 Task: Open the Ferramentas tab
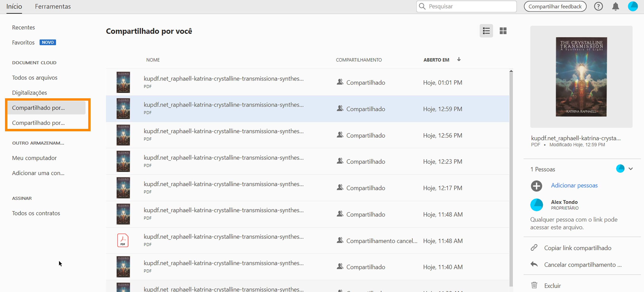pos(53,6)
